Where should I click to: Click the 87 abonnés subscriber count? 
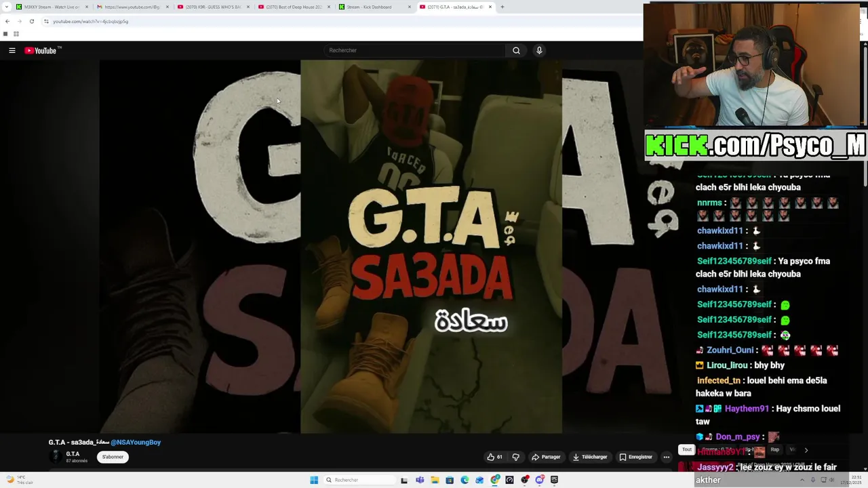tap(77, 461)
